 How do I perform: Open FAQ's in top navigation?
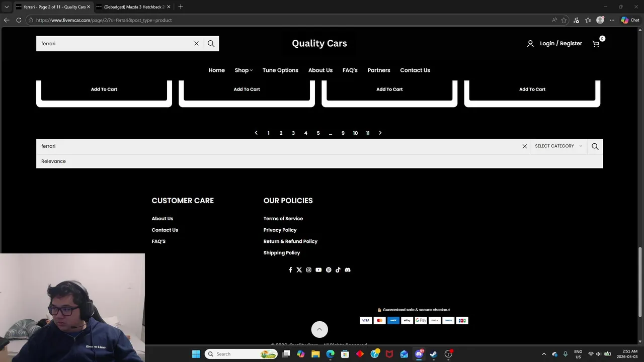pyautogui.click(x=350, y=70)
